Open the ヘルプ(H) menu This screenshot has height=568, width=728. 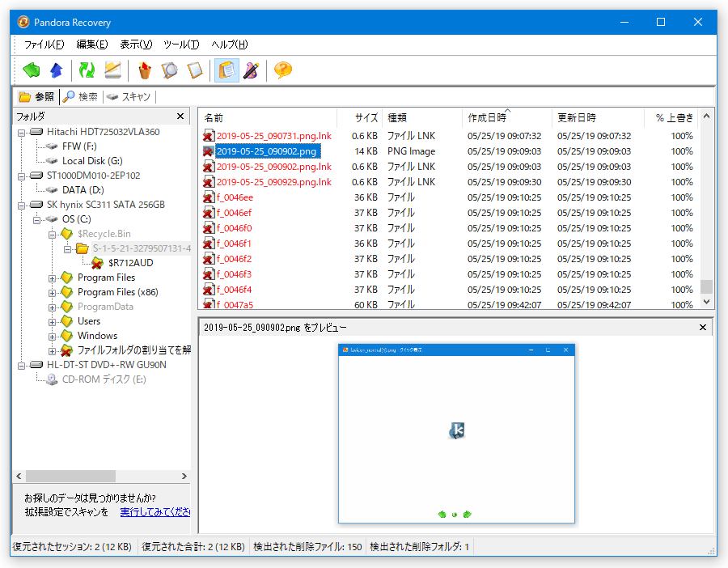click(x=230, y=45)
